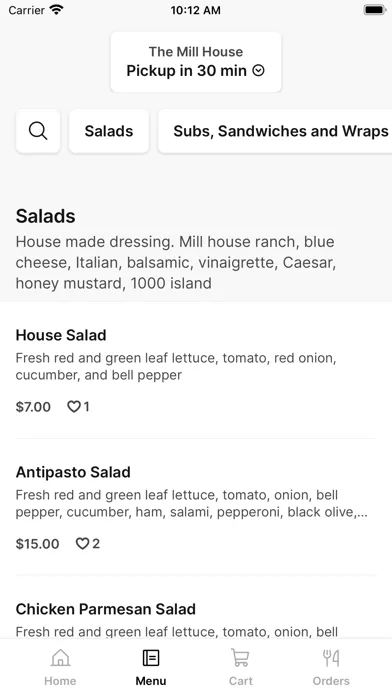The height and width of the screenshot is (696, 392).
Task: Like House Salad with heart icon
Action: click(x=74, y=407)
